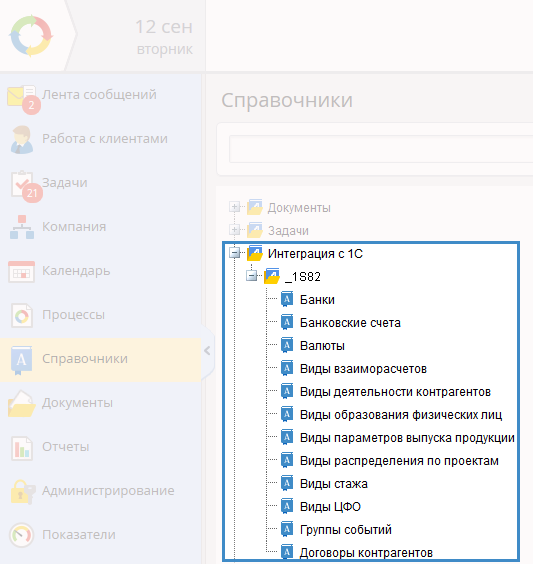
Task: Click the Администрирование padlock icon
Action: [22, 492]
